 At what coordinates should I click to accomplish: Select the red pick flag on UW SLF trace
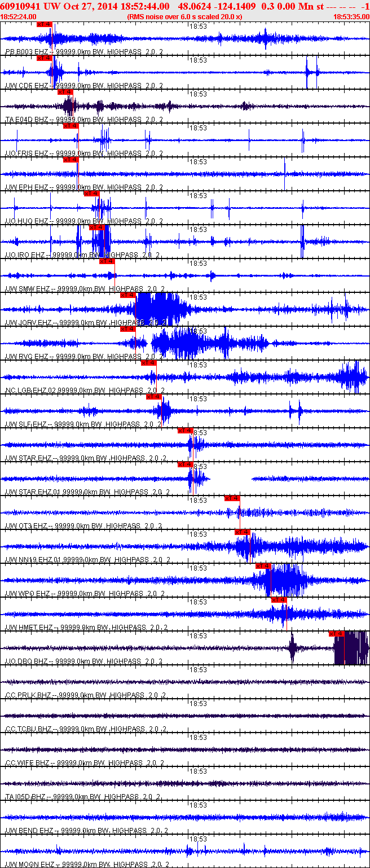pyautogui.click(x=154, y=397)
